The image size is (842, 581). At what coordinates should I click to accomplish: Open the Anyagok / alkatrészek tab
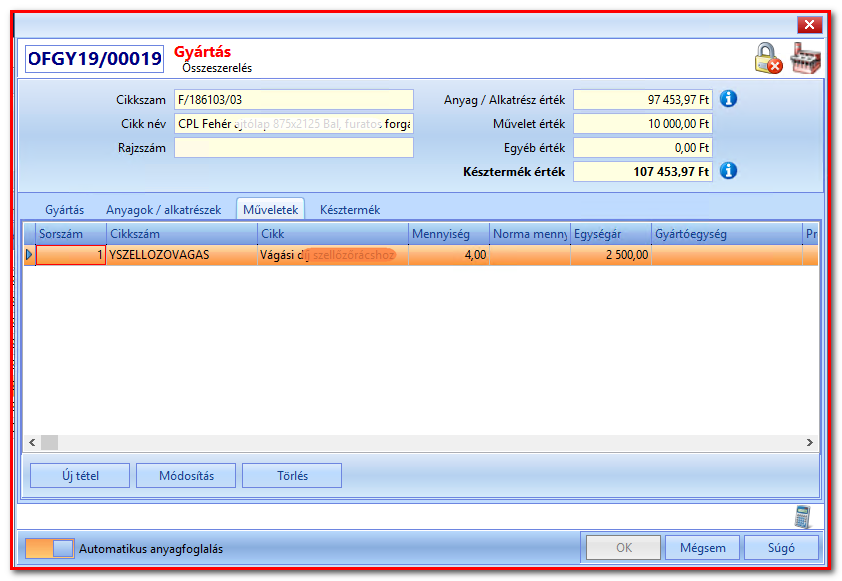[x=163, y=210]
